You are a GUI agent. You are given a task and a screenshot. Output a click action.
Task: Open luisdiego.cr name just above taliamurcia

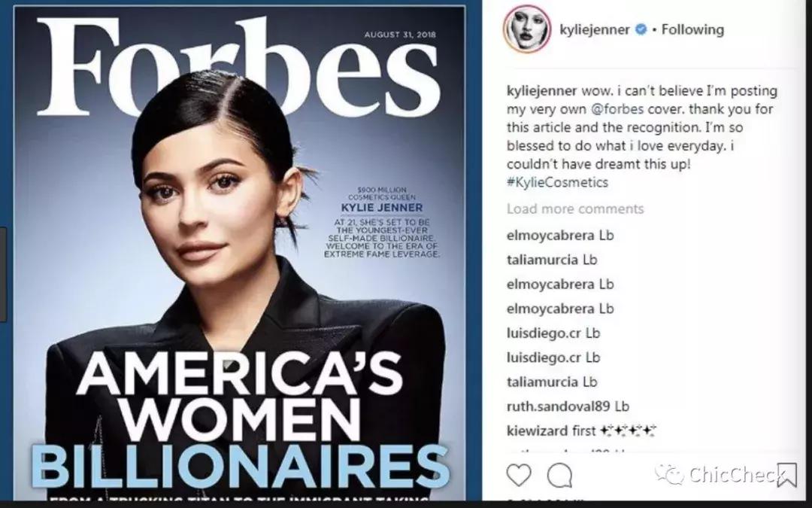544,357
